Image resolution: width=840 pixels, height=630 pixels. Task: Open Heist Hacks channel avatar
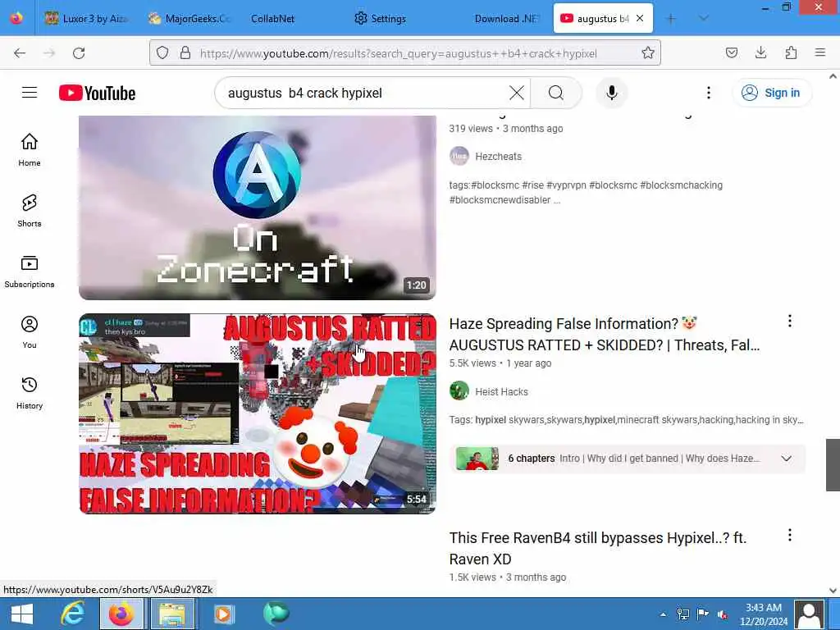click(x=459, y=391)
